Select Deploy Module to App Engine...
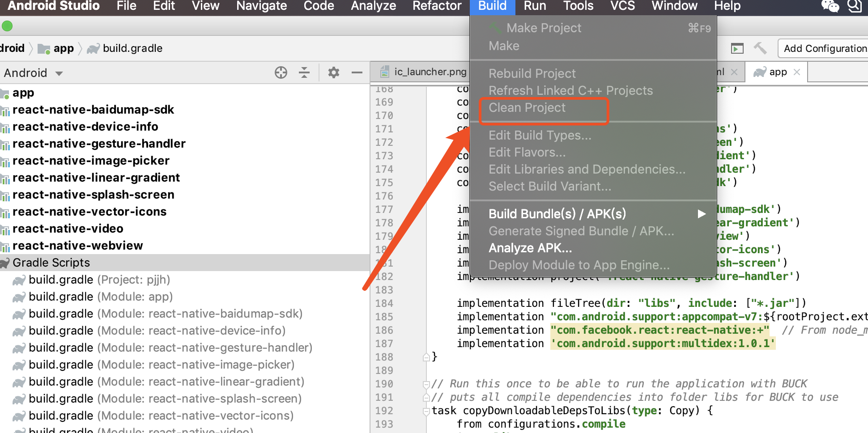This screenshot has width=868, height=433. [593, 265]
